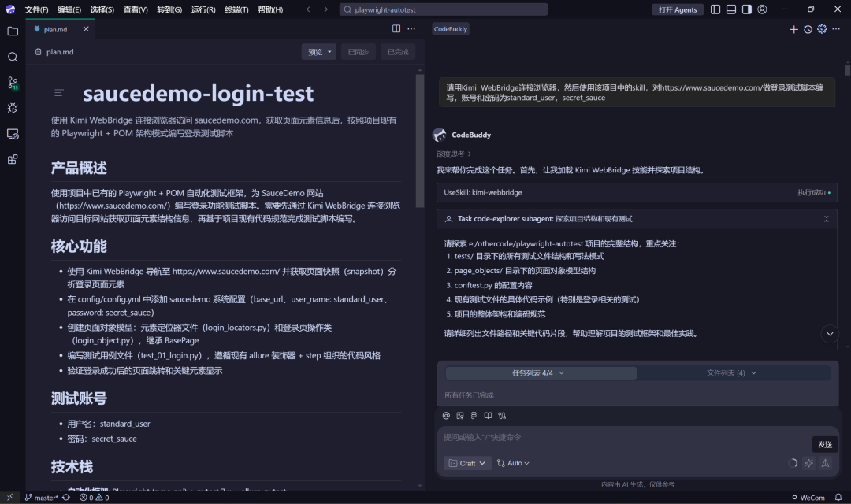Toggle the primary sidebar layout icon

[715, 9]
